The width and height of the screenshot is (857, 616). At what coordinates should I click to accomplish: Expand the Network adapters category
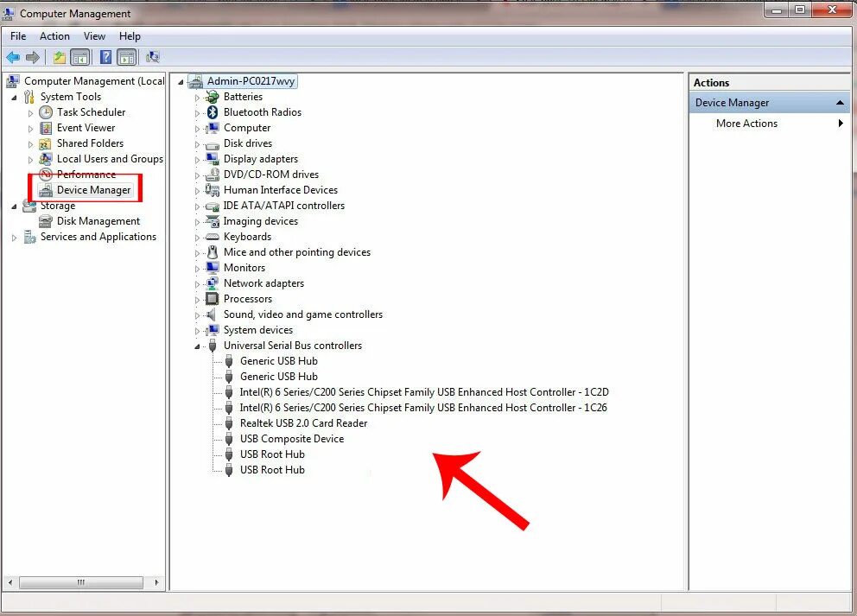[196, 283]
